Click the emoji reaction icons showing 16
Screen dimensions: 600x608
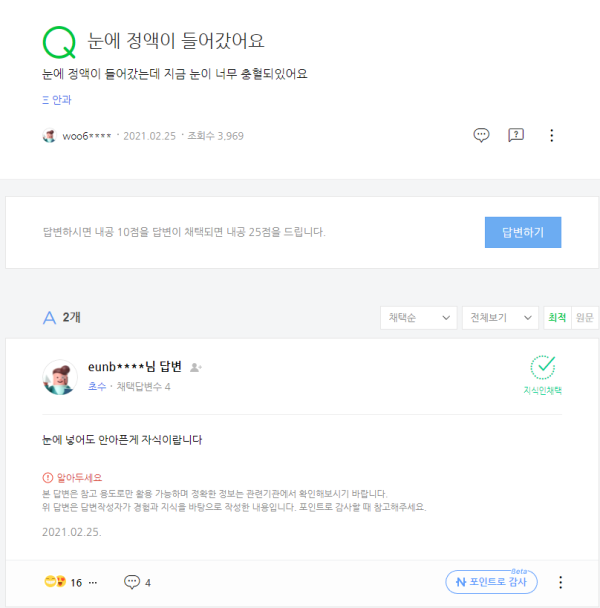[55, 582]
